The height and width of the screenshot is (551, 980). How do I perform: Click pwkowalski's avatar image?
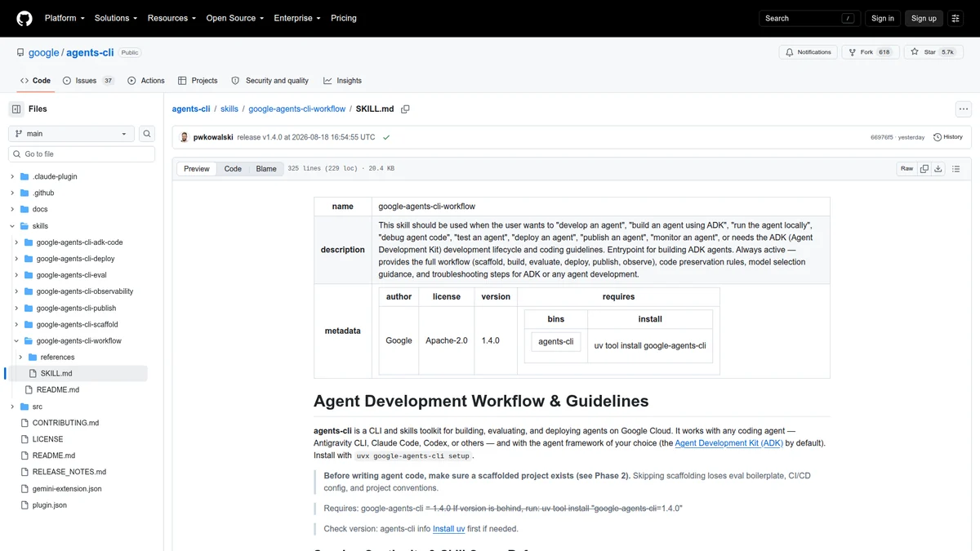pyautogui.click(x=184, y=137)
